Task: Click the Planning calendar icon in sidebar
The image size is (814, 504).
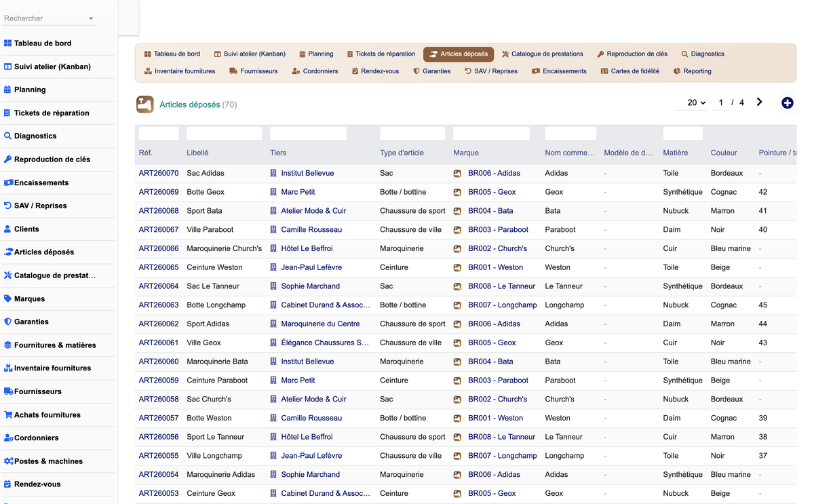Action: pos(7,90)
